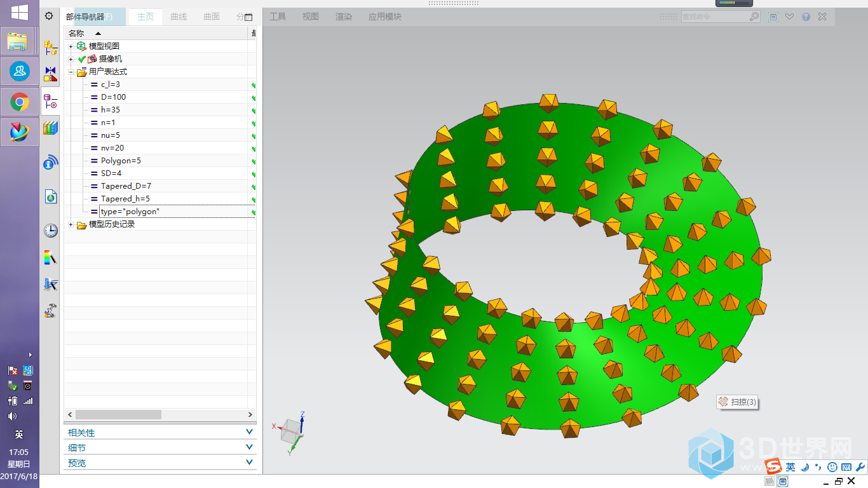Viewport: 868px width, 488px height.
Task: Select the type="polygon" expression
Action: pyautogui.click(x=130, y=212)
